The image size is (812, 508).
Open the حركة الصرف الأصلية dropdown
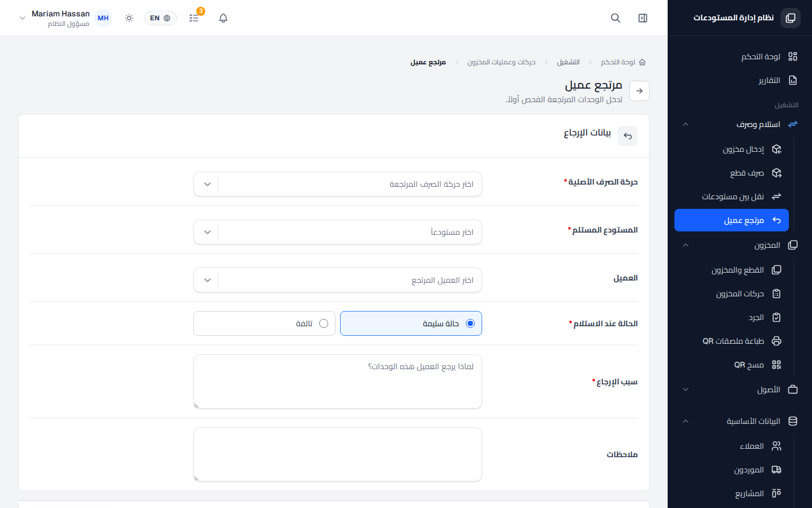click(338, 184)
